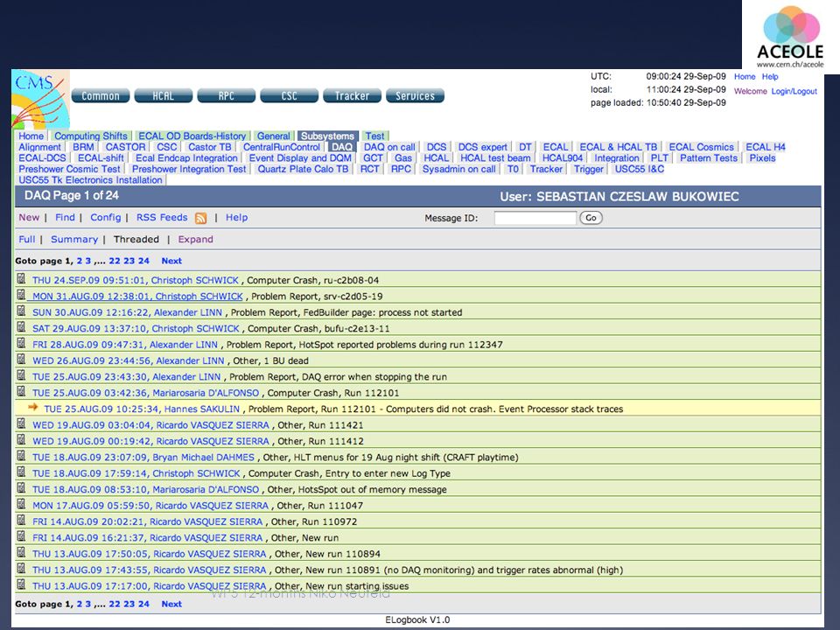Open entry icon for New run starting issues
The height and width of the screenshot is (630, 840).
21,584
